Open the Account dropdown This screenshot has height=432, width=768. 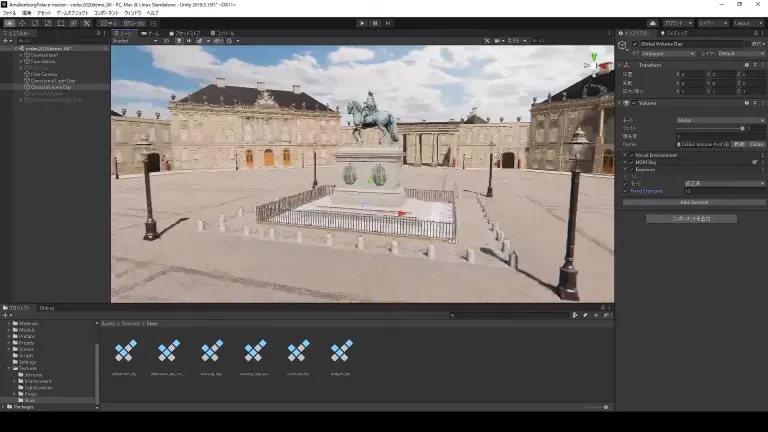tap(678, 23)
